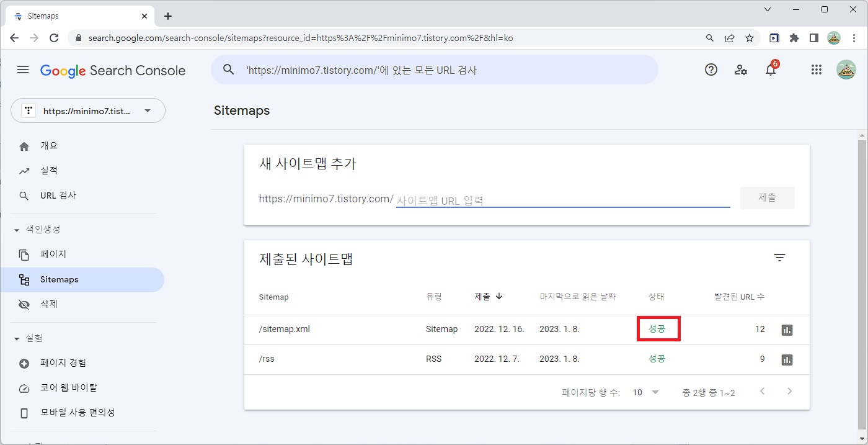Reload the current page
The width and height of the screenshot is (868, 445).
pos(54,38)
